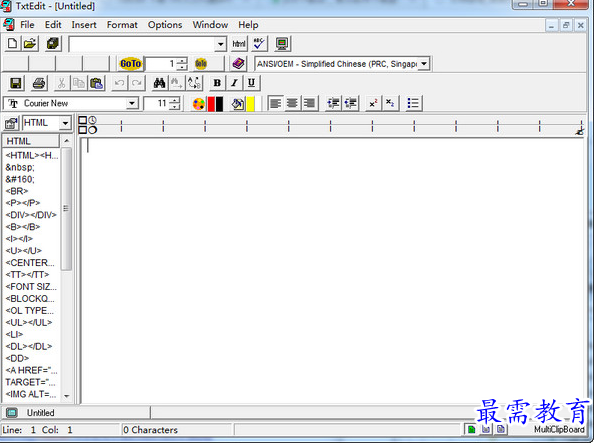Toggle bullet list
This screenshot has height=443, width=598.
(x=413, y=103)
